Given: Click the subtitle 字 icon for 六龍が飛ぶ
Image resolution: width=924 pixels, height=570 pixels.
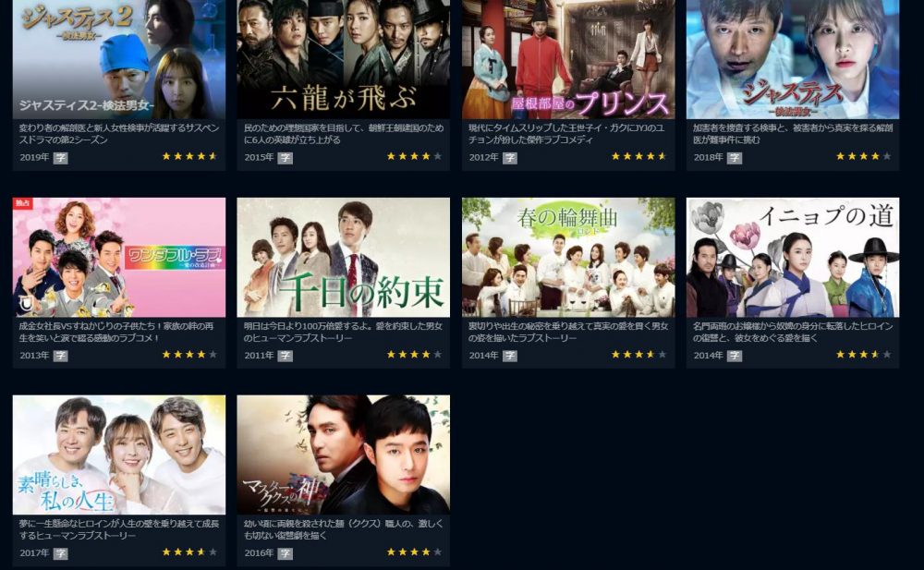Looking at the screenshot, I should [x=286, y=158].
